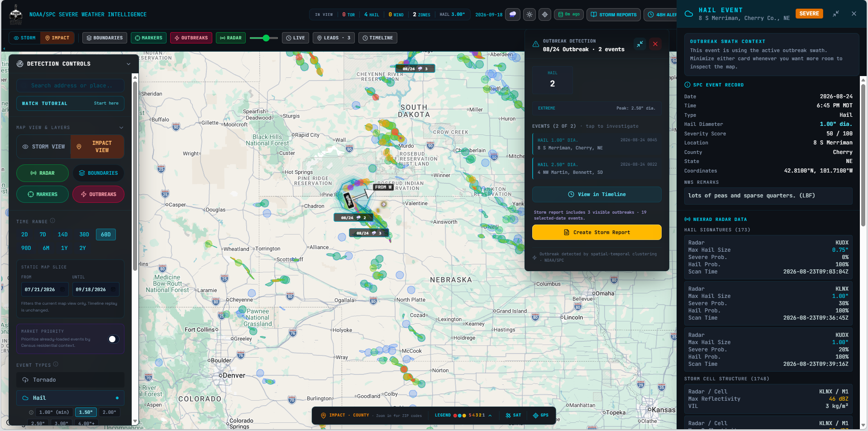Toggle Radar layer in top toolbar
This screenshot has width=868, height=431.
[231, 38]
